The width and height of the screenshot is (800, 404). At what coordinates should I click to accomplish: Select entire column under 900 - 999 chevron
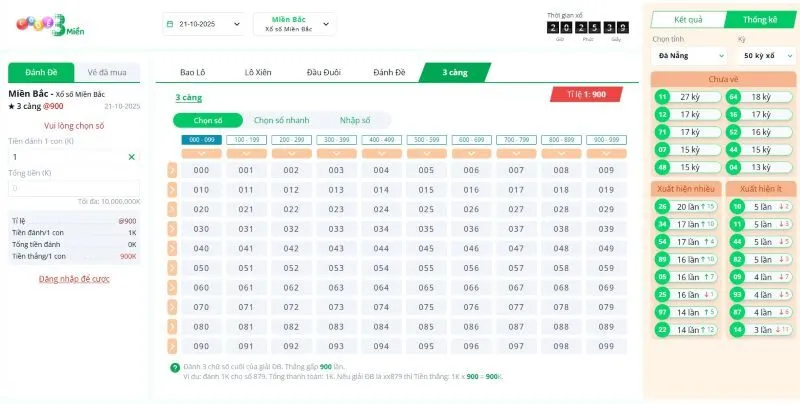[607, 154]
